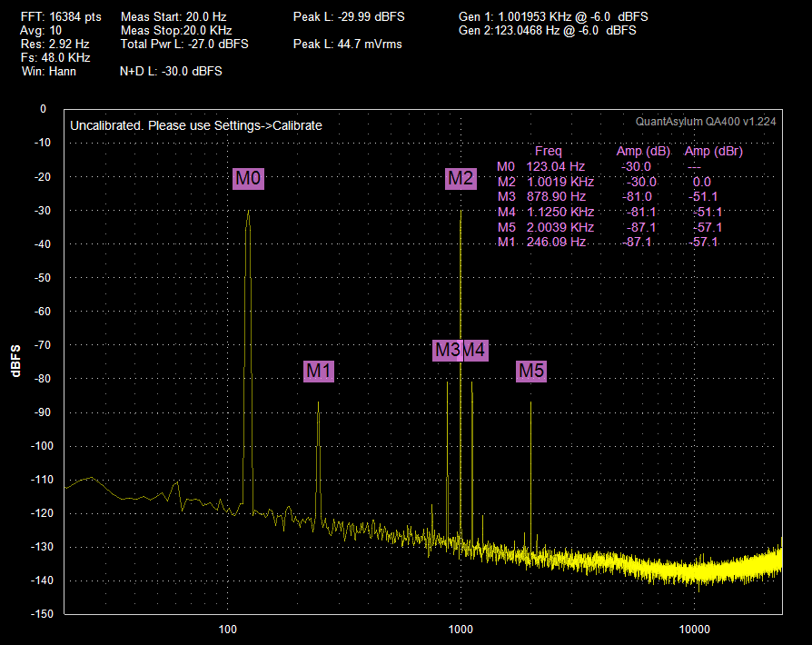Image resolution: width=812 pixels, height=645 pixels.
Task: Select the '1000' frequency axis label
Action: [x=460, y=629]
